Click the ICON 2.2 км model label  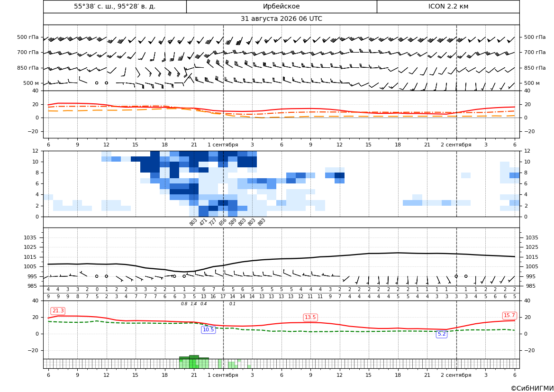tap(448, 6)
